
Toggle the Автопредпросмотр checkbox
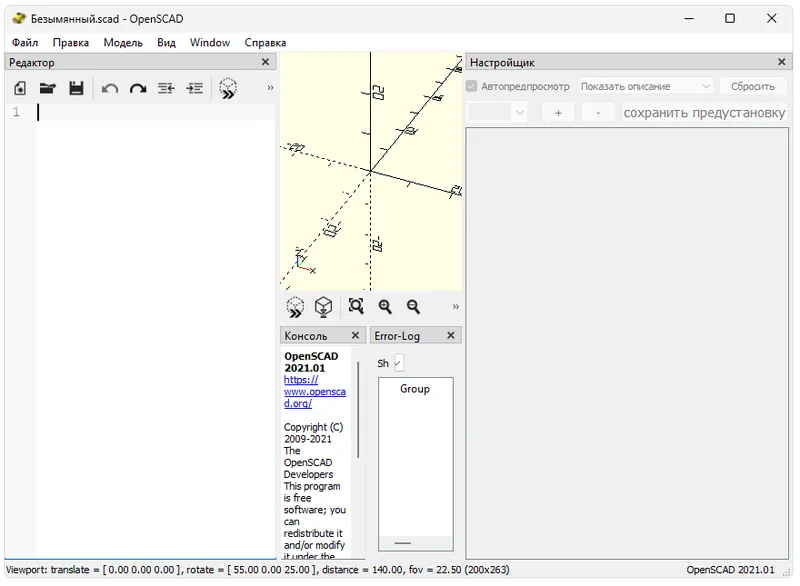coord(471,86)
